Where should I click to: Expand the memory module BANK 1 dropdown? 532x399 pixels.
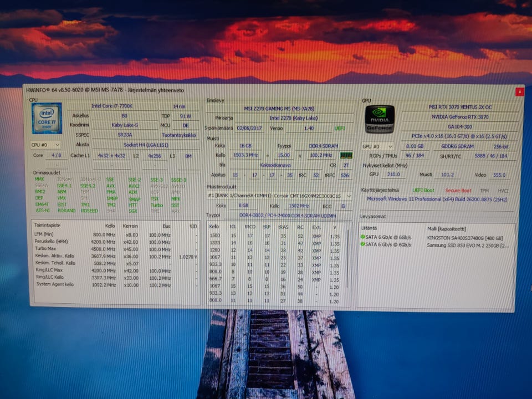(x=279, y=196)
